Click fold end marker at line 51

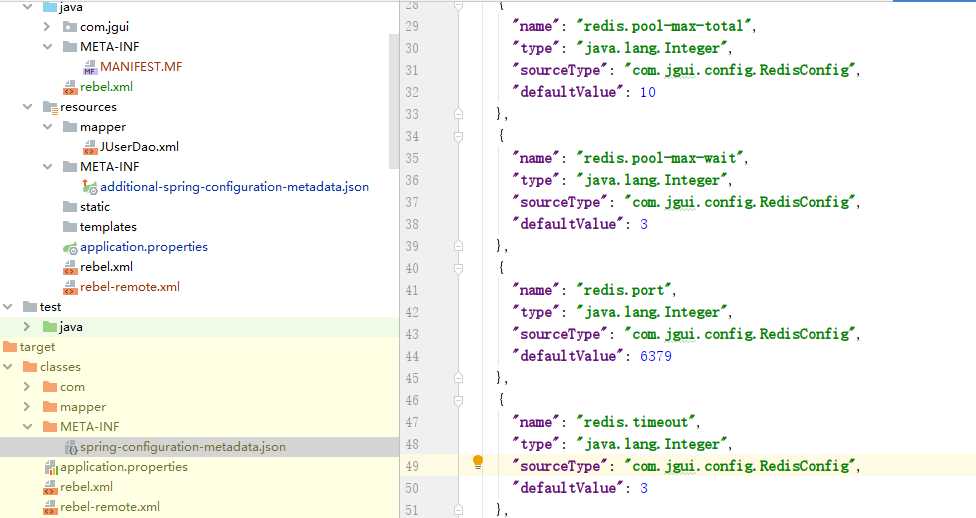459,510
